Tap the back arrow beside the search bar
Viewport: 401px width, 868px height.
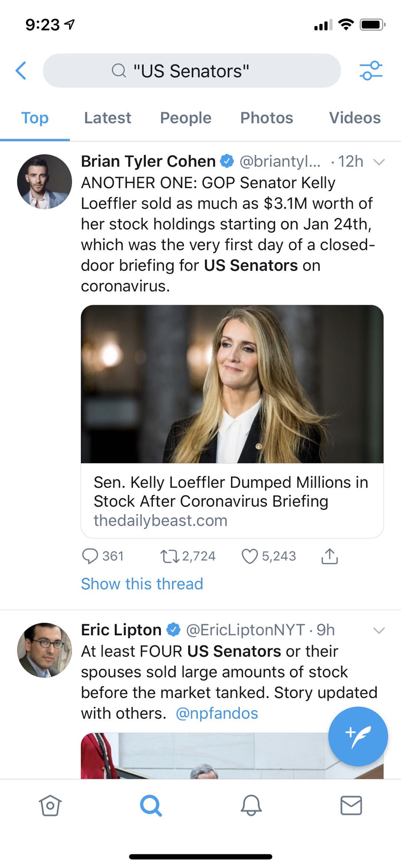click(x=21, y=71)
